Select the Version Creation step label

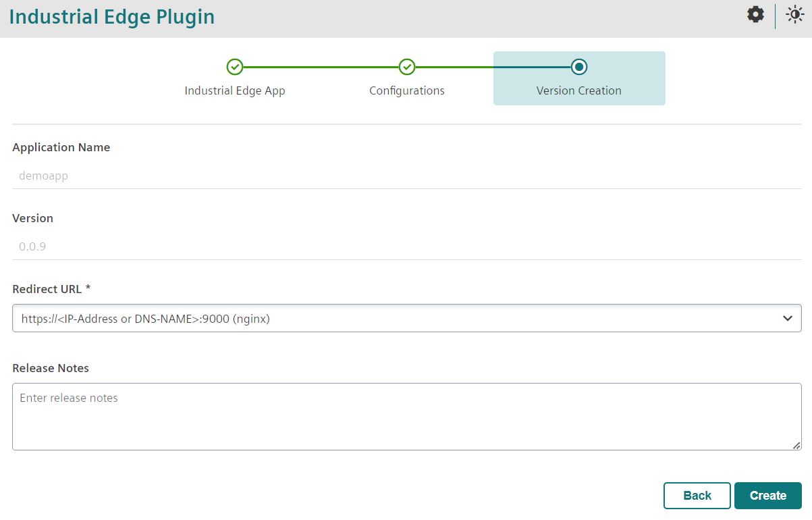(578, 90)
